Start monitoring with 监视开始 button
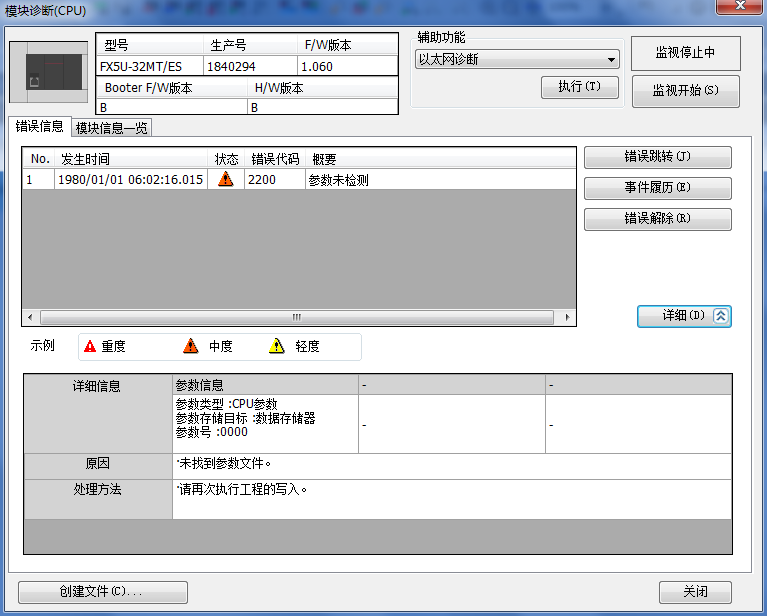Viewport: 767px width, 616px height. pos(684,90)
